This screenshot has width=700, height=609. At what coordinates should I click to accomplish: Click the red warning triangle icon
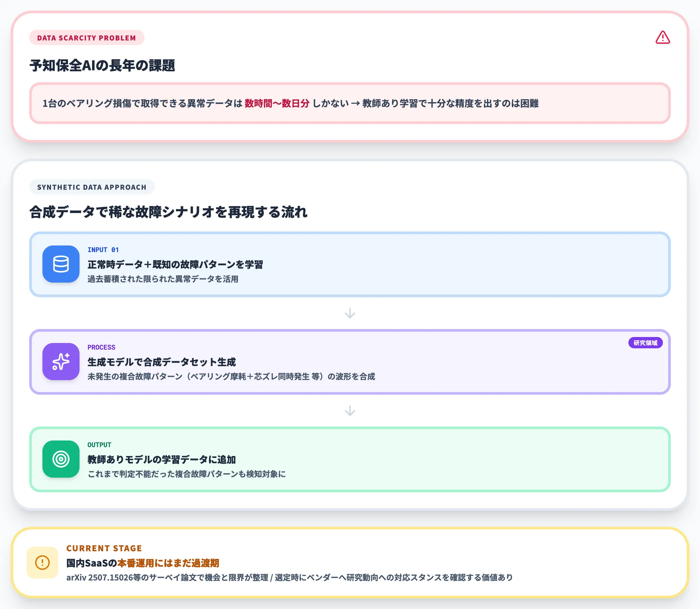(x=662, y=37)
